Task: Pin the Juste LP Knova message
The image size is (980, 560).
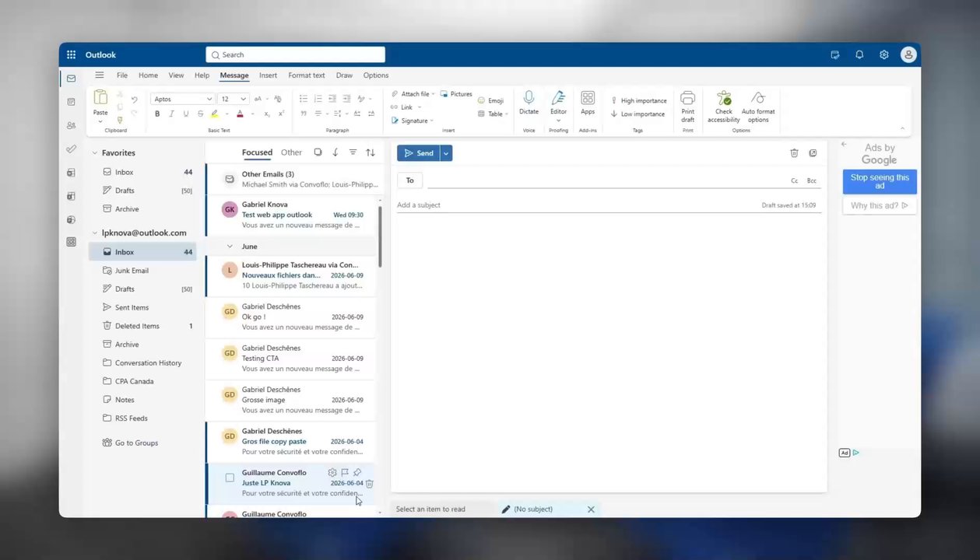Action: pos(357,472)
